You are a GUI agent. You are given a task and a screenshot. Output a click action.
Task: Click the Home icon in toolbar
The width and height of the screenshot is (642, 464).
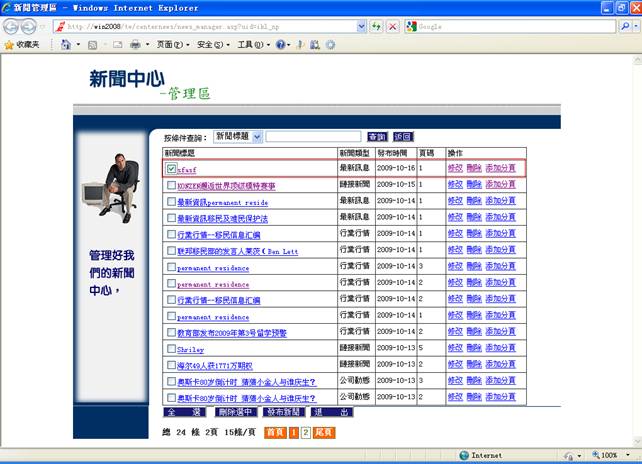(66, 45)
